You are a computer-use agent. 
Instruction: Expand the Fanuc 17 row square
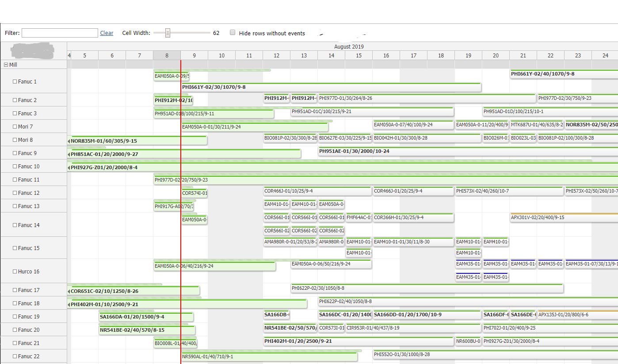coord(15,290)
